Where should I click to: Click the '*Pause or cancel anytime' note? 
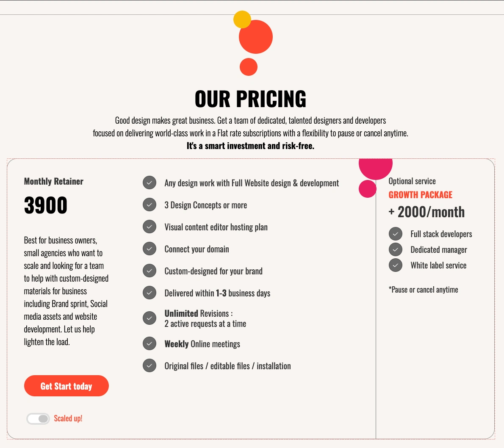423,290
